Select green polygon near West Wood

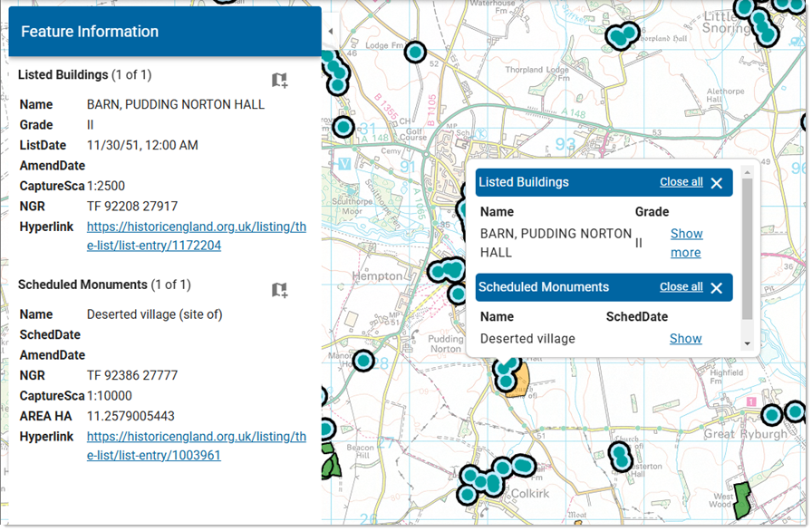[742, 499]
